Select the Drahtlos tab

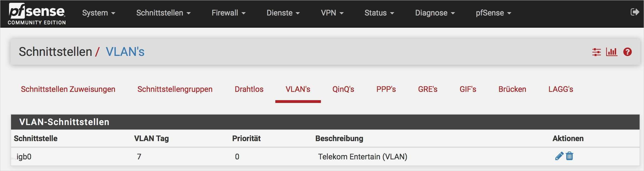tap(249, 89)
